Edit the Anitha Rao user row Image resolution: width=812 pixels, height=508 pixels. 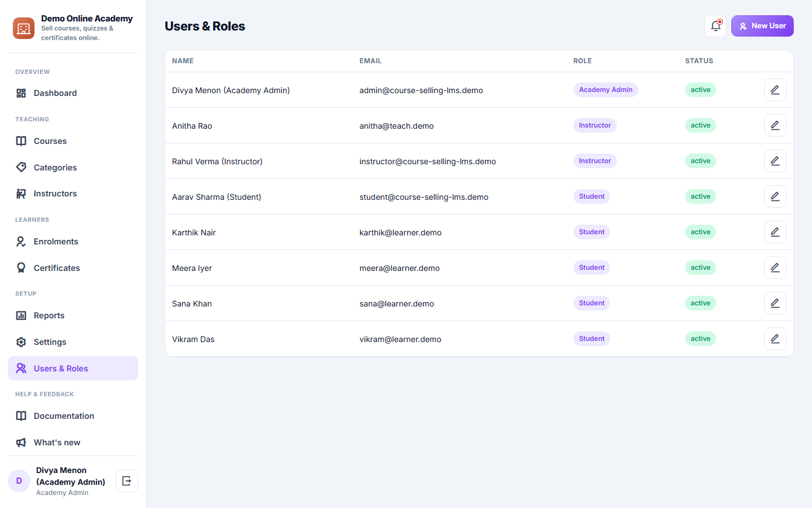[775, 125]
